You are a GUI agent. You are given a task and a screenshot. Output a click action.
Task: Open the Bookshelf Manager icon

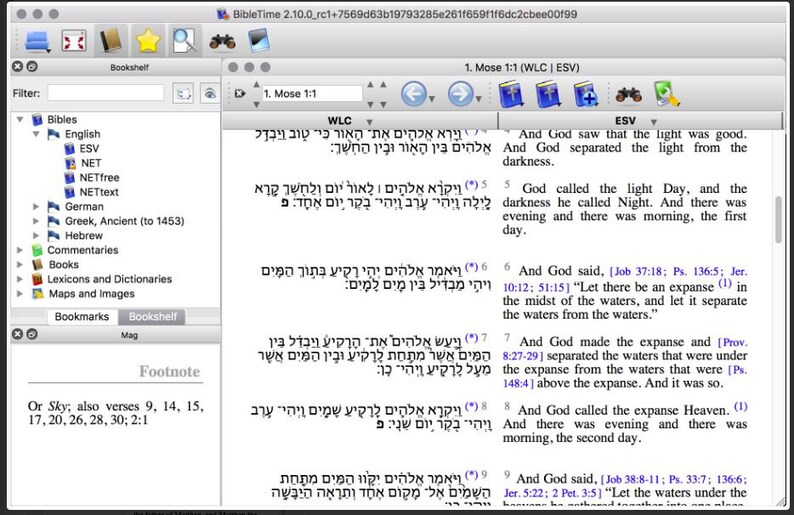click(x=258, y=41)
